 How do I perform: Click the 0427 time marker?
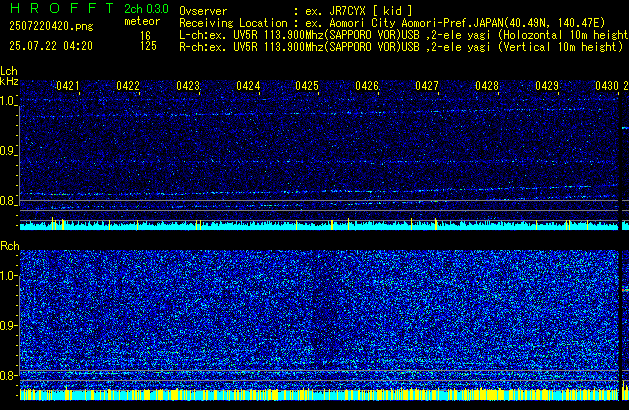tap(427, 86)
